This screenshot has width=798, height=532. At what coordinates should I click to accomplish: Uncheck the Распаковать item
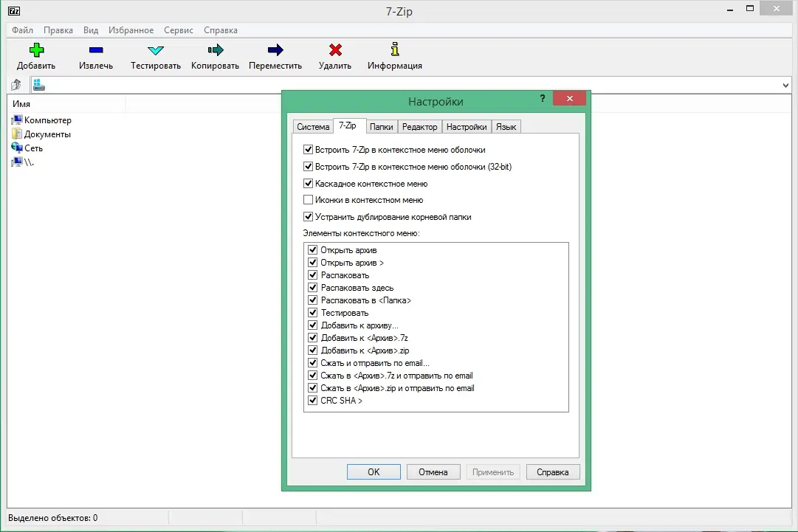[312, 274]
